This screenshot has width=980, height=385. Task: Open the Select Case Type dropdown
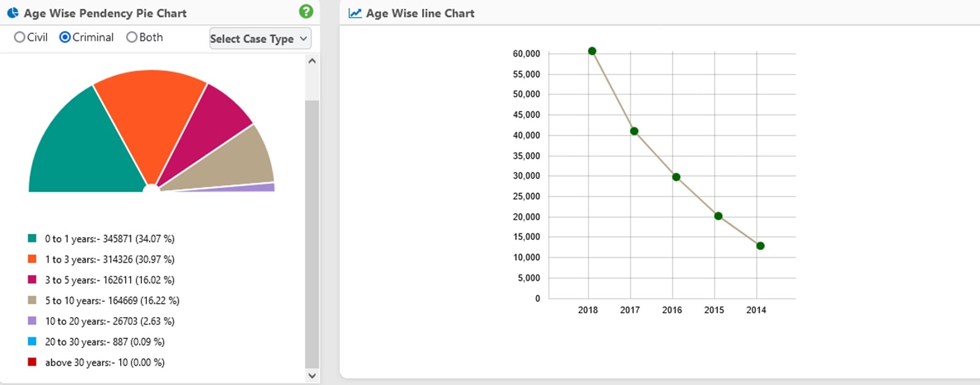[260, 39]
